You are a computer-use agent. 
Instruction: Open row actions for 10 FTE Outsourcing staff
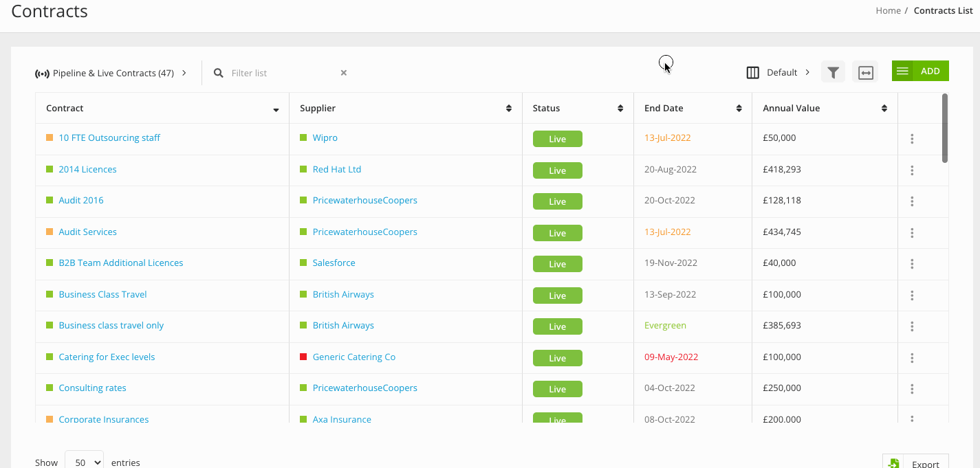tap(912, 139)
